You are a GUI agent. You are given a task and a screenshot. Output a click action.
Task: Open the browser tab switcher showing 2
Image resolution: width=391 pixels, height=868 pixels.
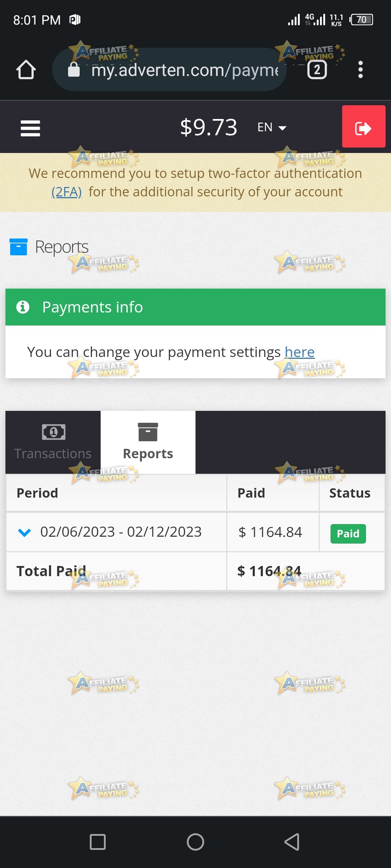click(x=317, y=70)
